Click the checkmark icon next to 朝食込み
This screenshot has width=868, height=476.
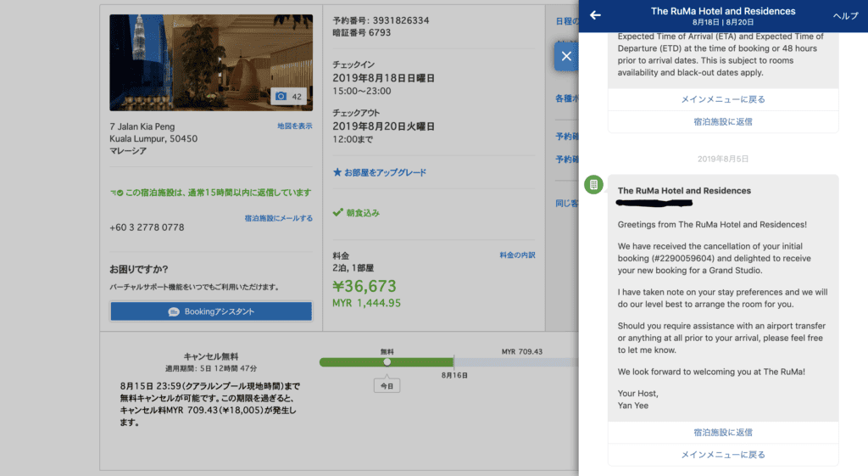[337, 212]
